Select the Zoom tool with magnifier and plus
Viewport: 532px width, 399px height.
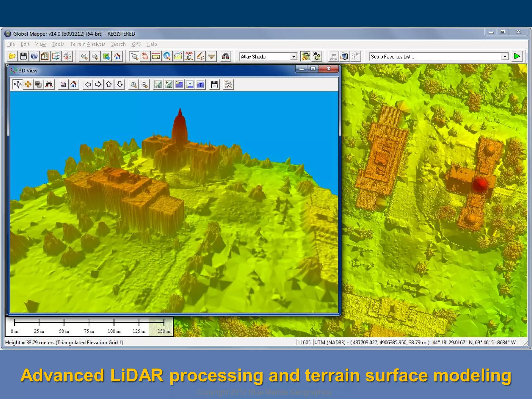pyautogui.click(x=134, y=56)
